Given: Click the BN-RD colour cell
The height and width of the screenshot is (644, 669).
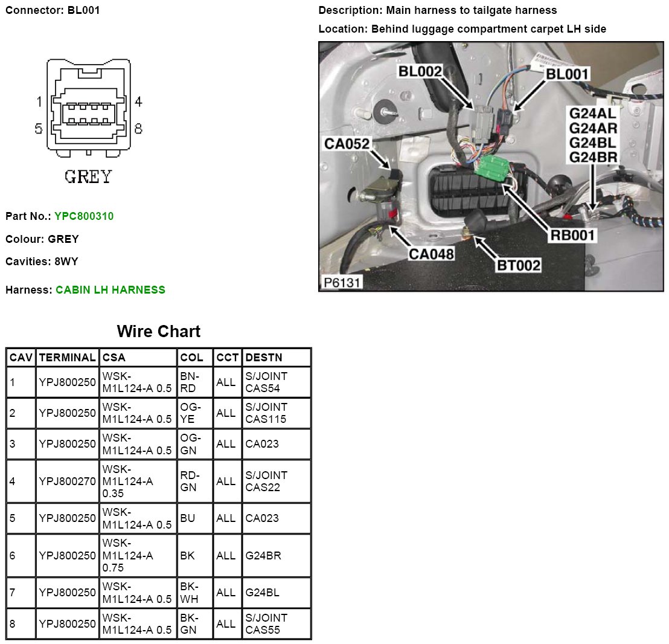Looking at the screenshot, I should (x=195, y=382).
